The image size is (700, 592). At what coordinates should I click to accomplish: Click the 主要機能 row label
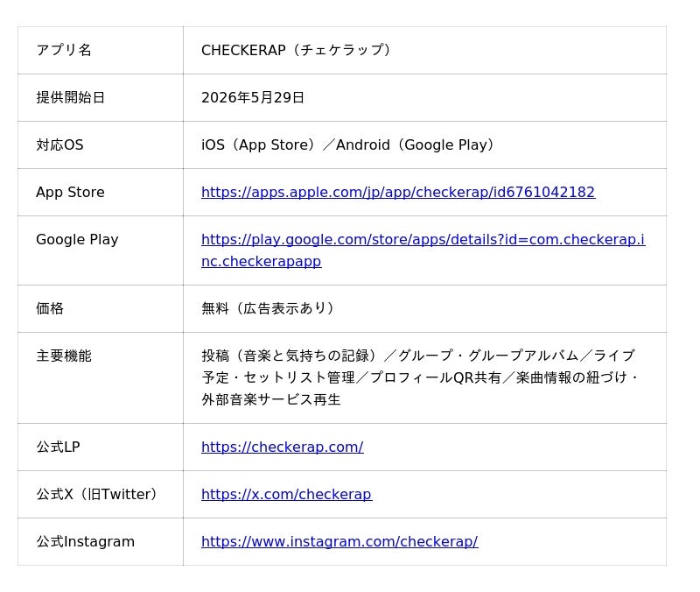tap(64, 356)
